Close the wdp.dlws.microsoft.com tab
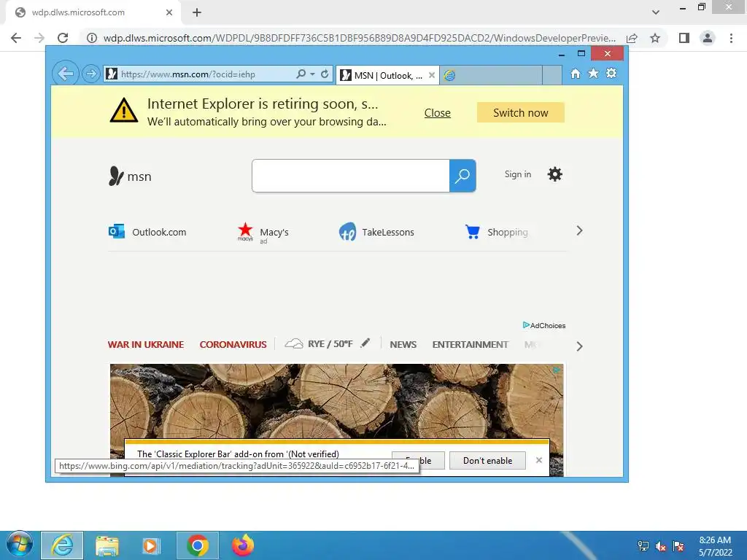The width and height of the screenshot is (747, 560). click(169, 12)
